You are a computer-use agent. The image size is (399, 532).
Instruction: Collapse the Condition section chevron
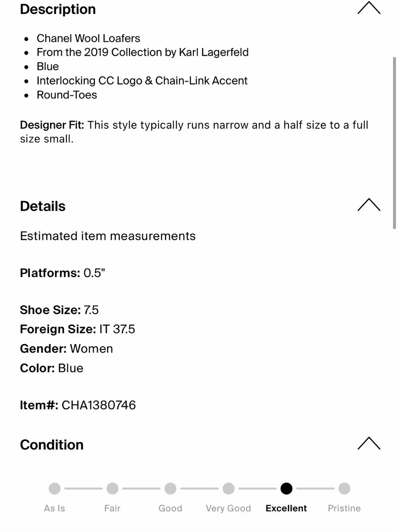pyautogui.click(x=369, y=443)
